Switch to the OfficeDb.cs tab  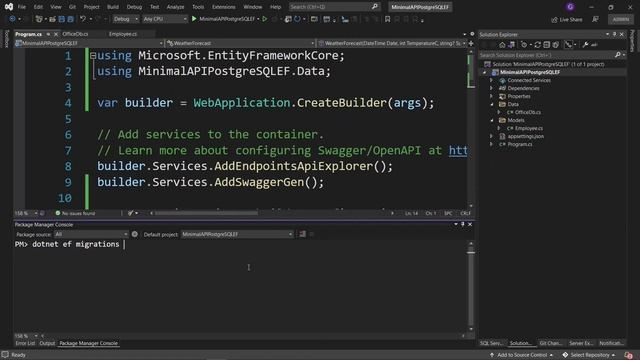[75, 34]
